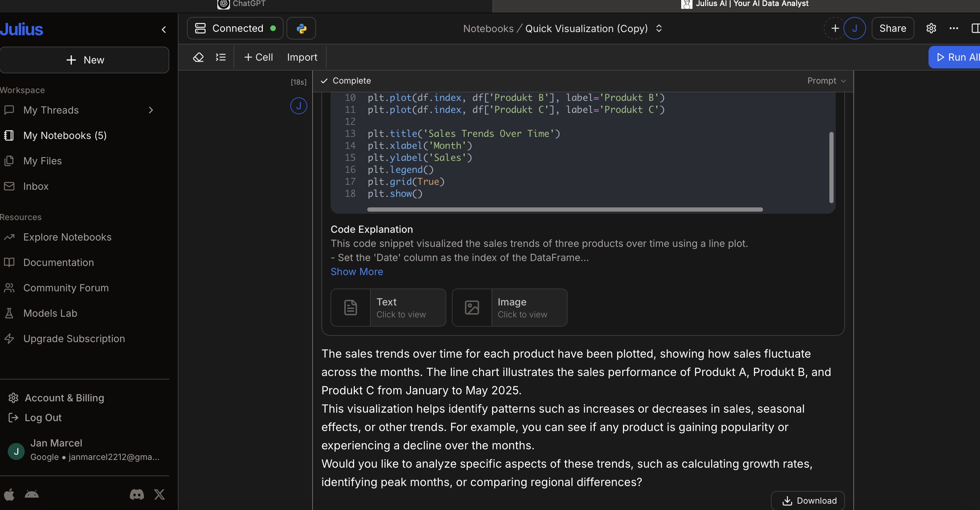The image size is (980, 510).
Task: Open the Discord icon link
Action: [137, 494]
